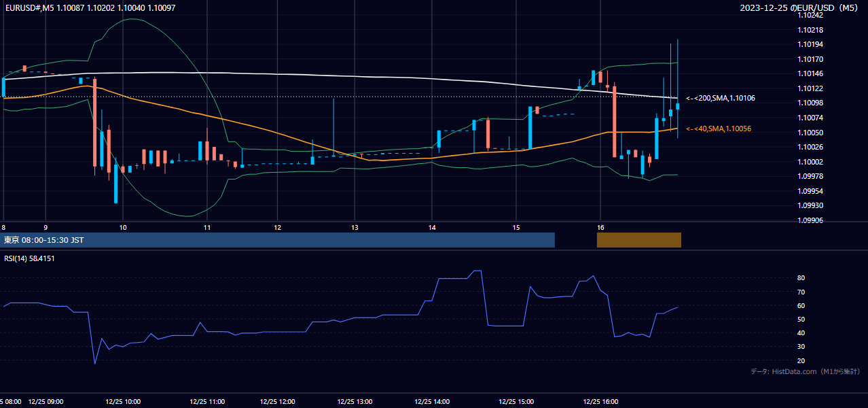This screenshot has height=408, width=868.
Task: Click hour label 10 below price chart
Action: click(x=123, y=227)
